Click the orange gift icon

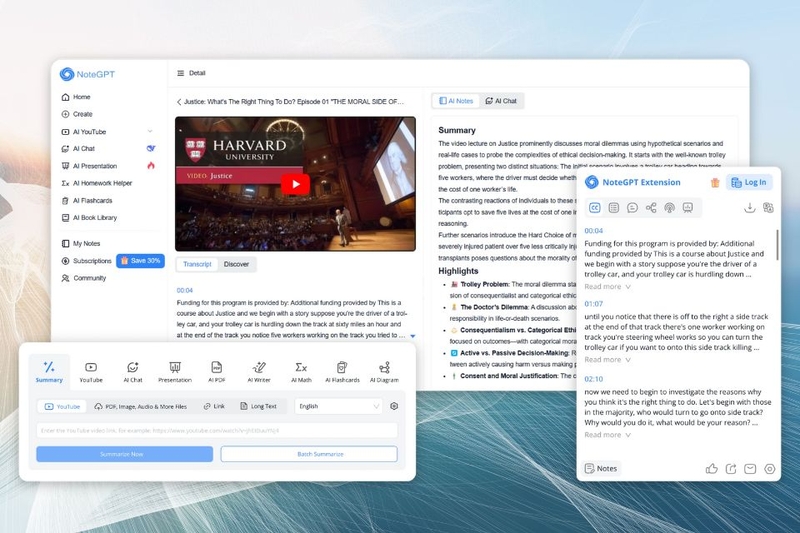(715, 183)
